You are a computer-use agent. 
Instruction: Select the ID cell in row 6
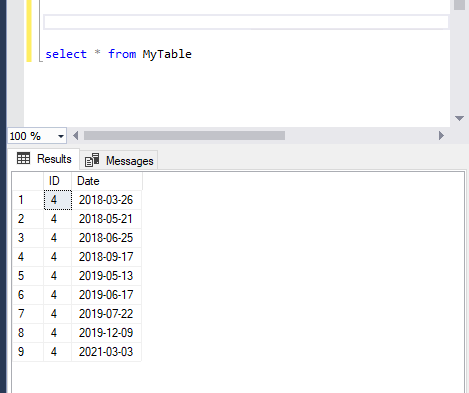(x=58, y=295)
